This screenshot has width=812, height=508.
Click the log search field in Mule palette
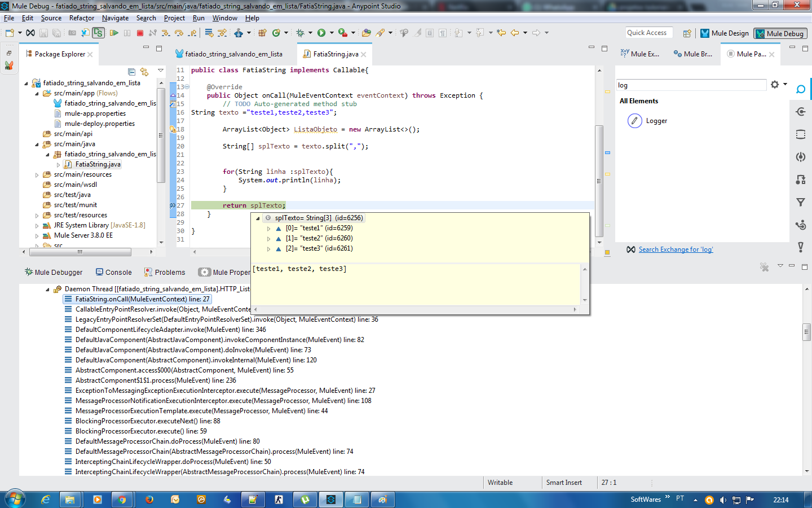(691, 85)
